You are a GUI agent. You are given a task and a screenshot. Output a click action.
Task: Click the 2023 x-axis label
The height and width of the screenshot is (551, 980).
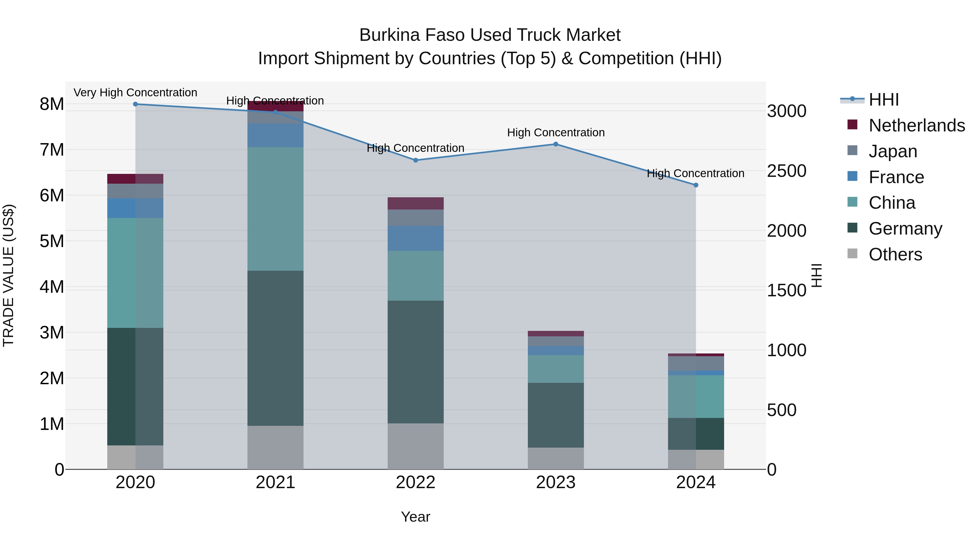(x=556, y=482)
